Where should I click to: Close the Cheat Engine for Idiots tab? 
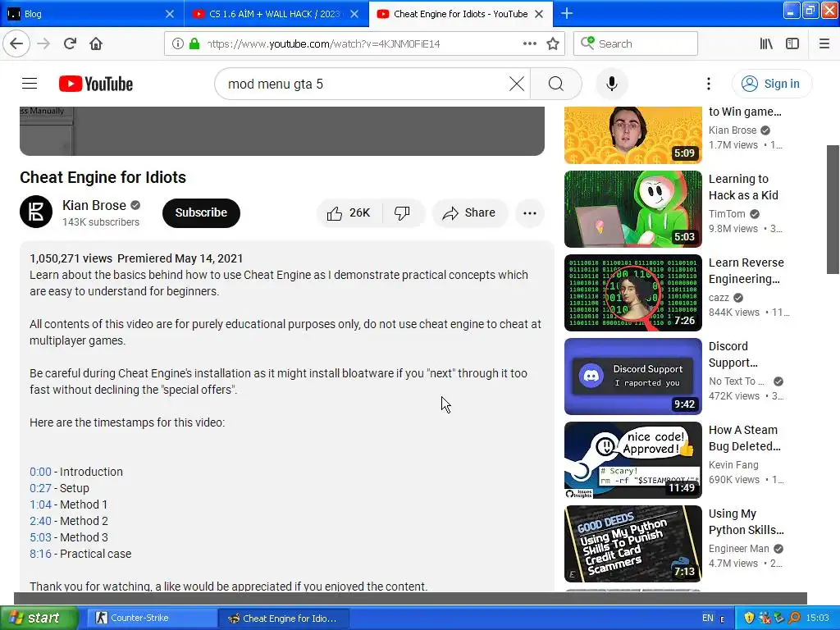pos(540,14)
